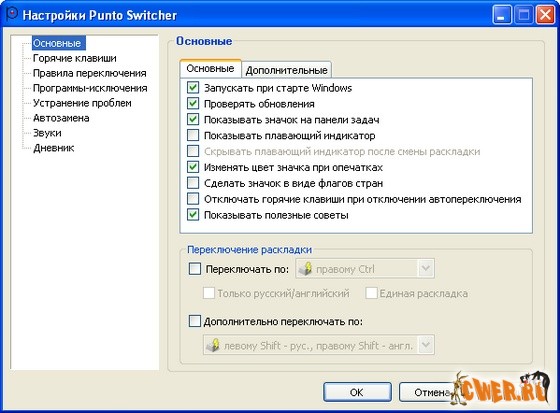560x413 pixels.
Task: Open Дневник section
Action: (x=54, y=148)
